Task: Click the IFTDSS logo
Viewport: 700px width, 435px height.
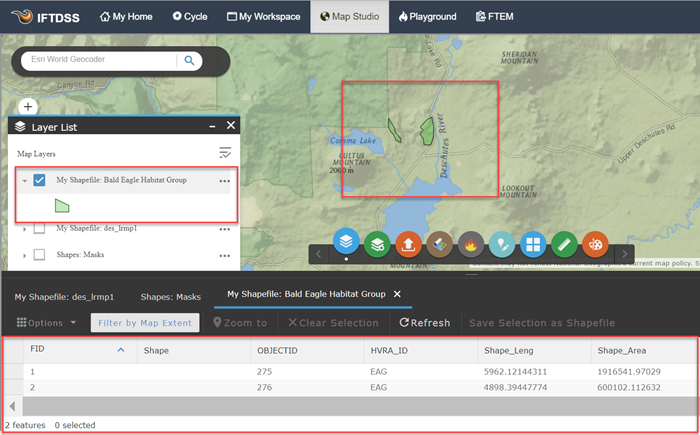Action: click(x=45, y=17)
